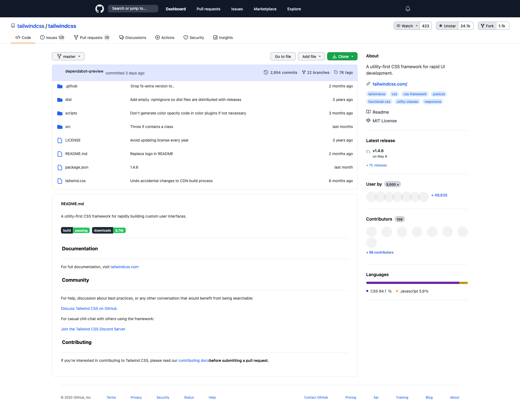Open Discuss Tailwind CSS on GitHub link
520x420 pixels.
[x=89, y=309]
